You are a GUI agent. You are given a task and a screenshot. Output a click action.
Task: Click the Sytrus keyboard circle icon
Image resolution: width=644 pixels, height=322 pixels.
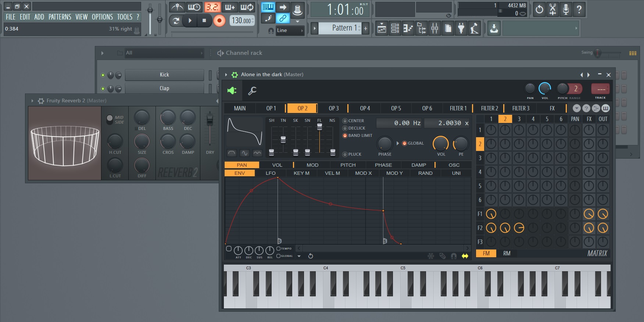click(x=605, y=108)
